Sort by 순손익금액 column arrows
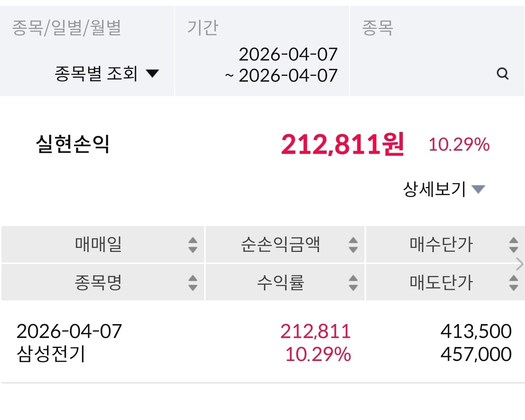 [353, 245]
